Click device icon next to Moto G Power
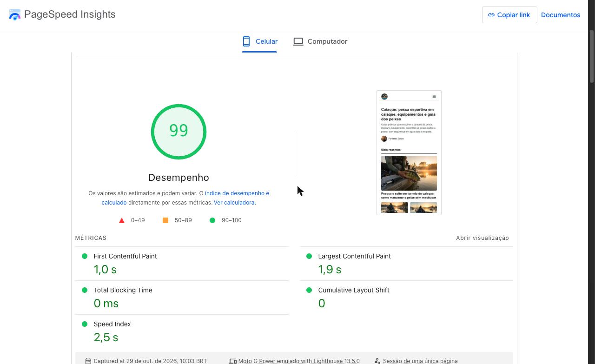595x364 pixels. (233, 361)
